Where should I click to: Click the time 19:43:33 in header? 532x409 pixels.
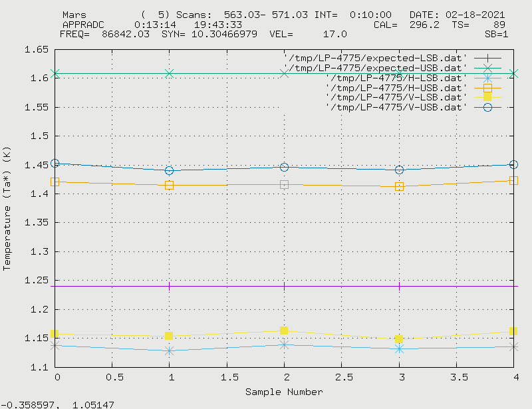(218, 25)
